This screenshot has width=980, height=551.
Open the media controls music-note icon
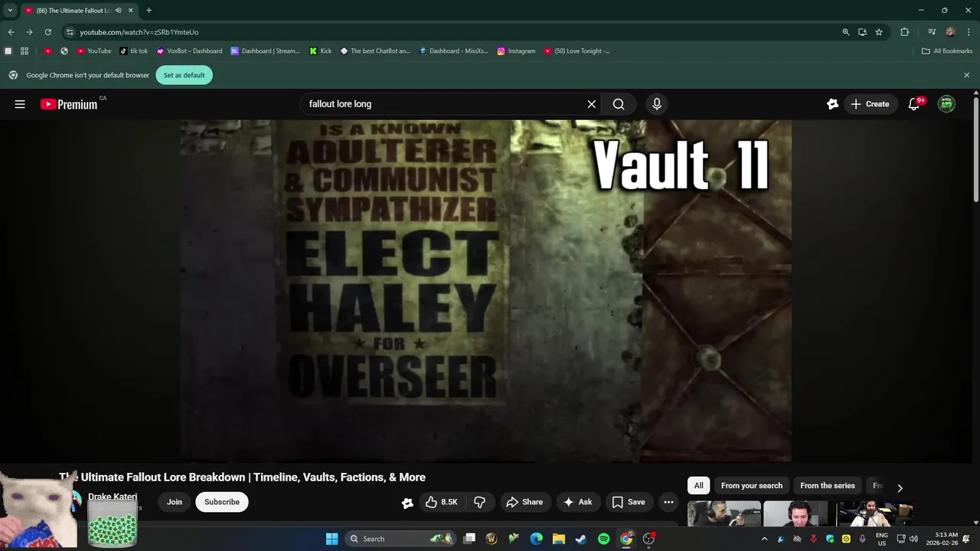click(932, 32)
